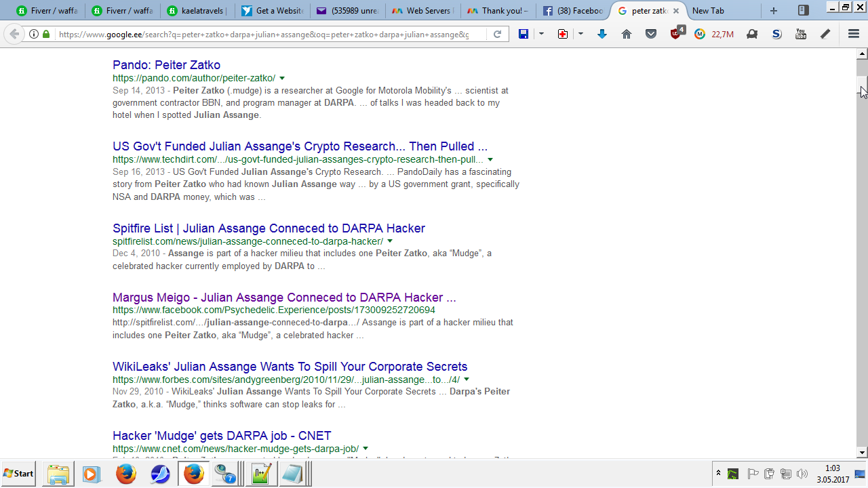Show hidden system tray icons
868x488 pixels.
point(718,474)
